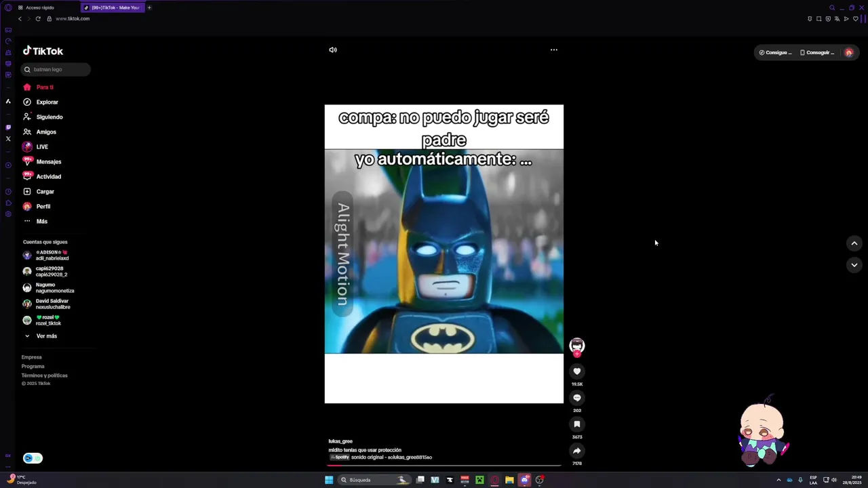Open the X sidebar icon
The height and width of the screenshot is (488, 868).
click(8, 138)
